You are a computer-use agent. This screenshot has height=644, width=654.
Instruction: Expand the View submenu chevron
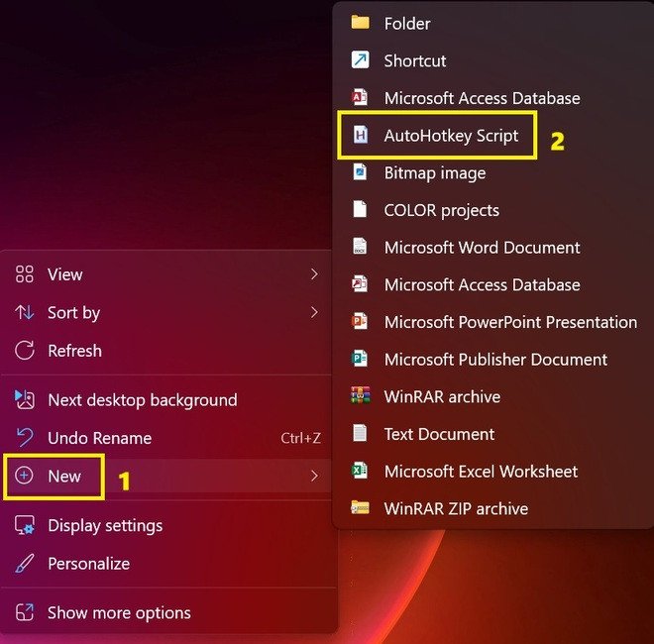tap(314, 274)
